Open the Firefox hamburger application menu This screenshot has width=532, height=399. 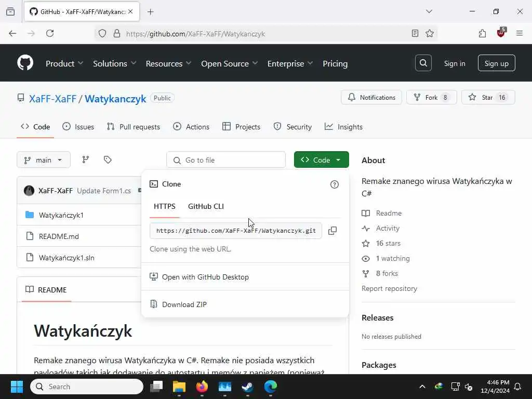520,33
